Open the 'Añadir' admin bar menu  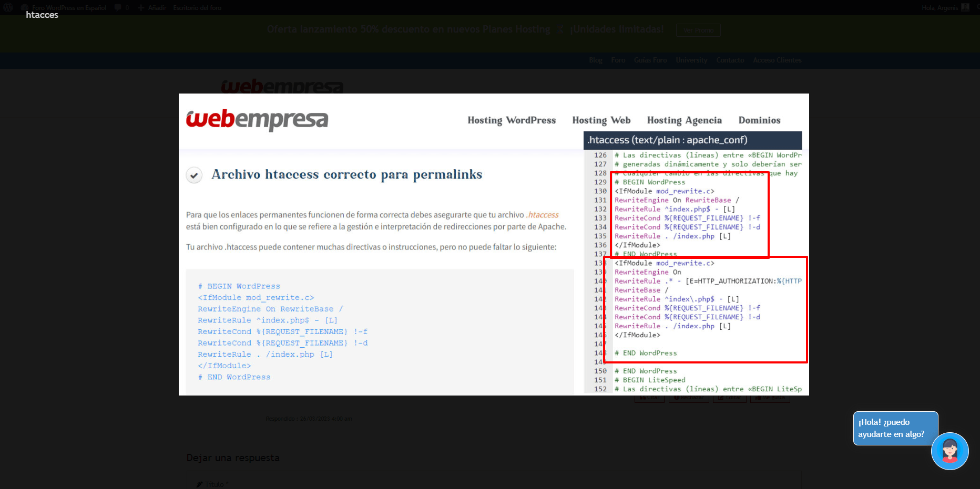click(x=152, y=7)
